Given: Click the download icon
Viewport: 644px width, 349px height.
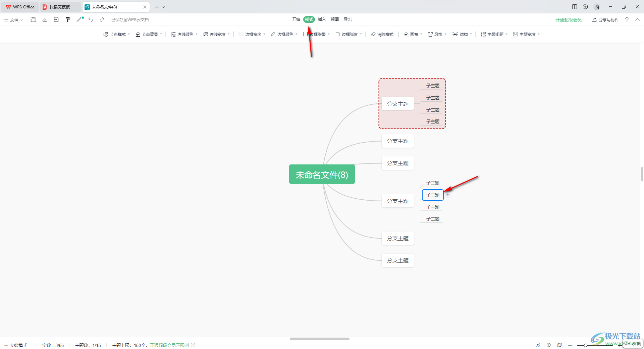Looking at the screenshot, I should [x=45, y=19].
